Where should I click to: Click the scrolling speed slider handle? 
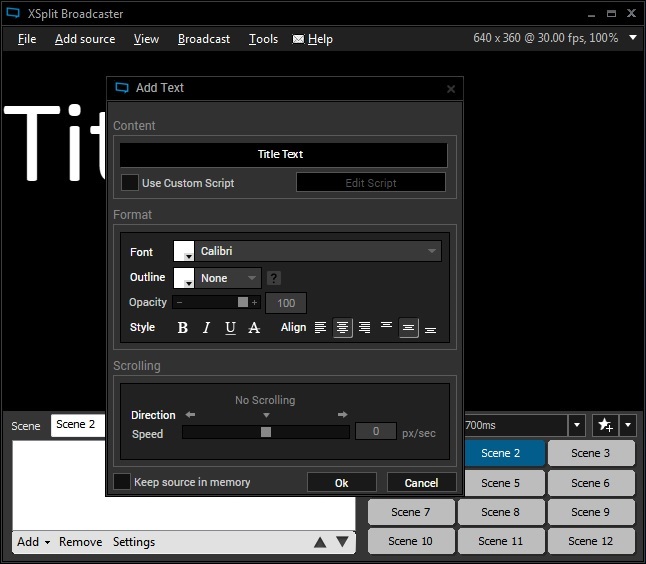click(x=266, y=432)
